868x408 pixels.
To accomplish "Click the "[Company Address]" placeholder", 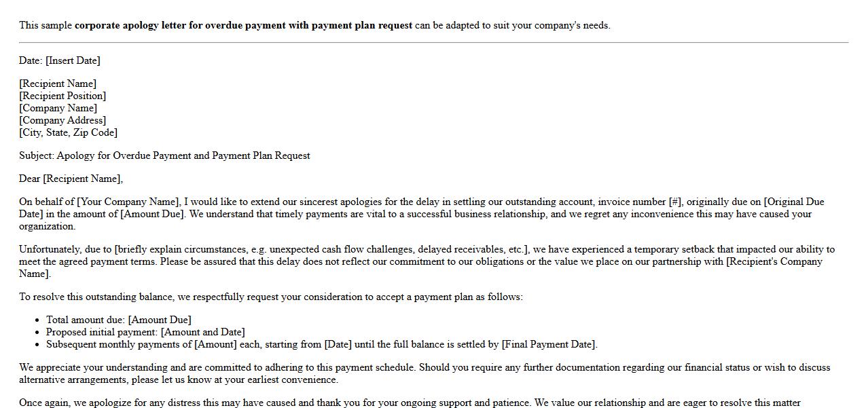I will pyautogui.click(x=62, y=120).
